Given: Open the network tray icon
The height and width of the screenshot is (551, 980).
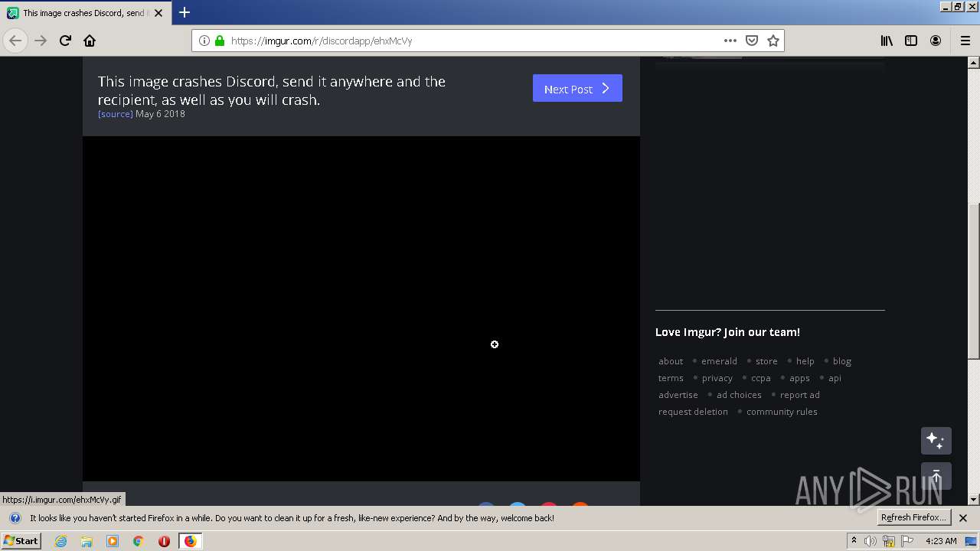Looking at the screenshot, I should pyautogui.click(x=889, y=541).
